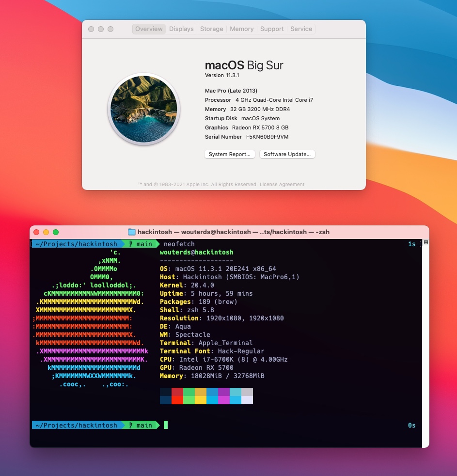
Task: Click the Shell zsh 5.8 line
Action: pyautogui.click(x=187, y=310)
